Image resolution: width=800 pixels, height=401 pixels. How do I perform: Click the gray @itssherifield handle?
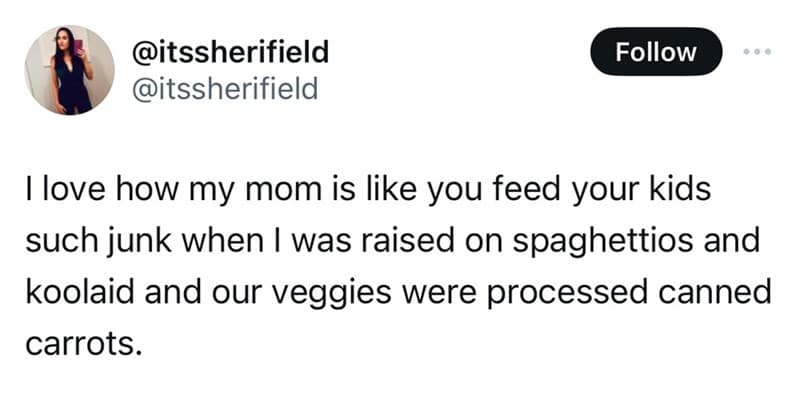click(225, 90)
